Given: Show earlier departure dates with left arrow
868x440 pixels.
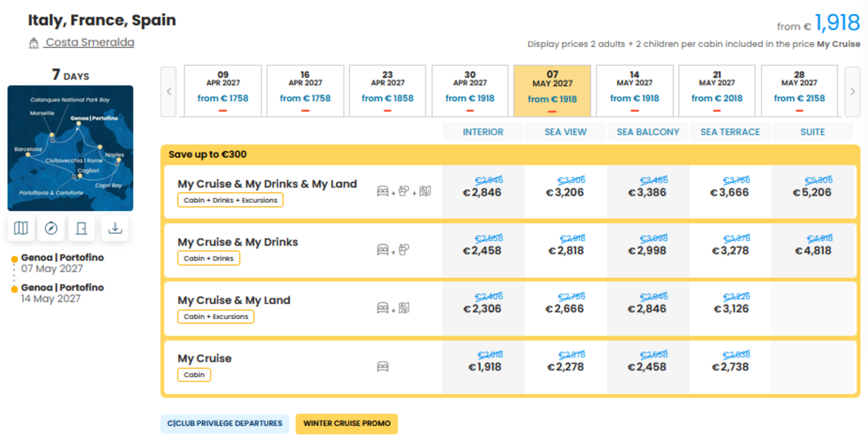Looking at the screenshot, I should click(169, 91).
